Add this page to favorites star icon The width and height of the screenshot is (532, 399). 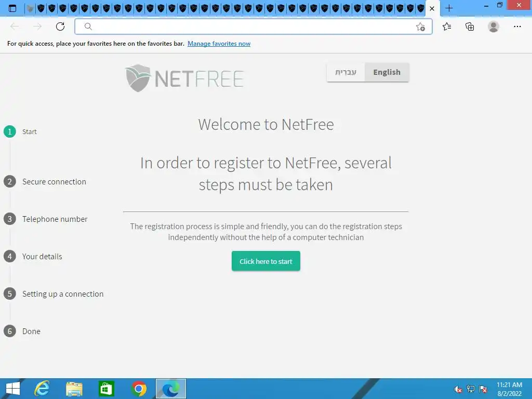[420, 26]
